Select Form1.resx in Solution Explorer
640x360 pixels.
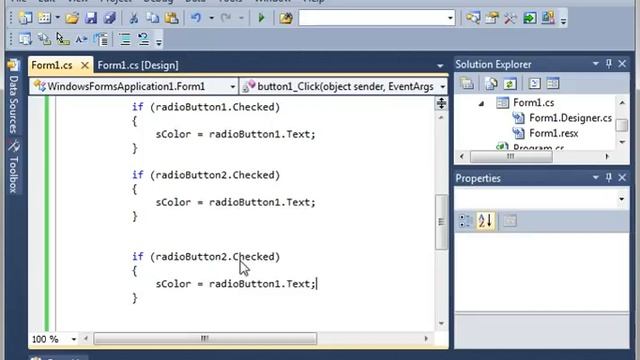pos(553,133)
